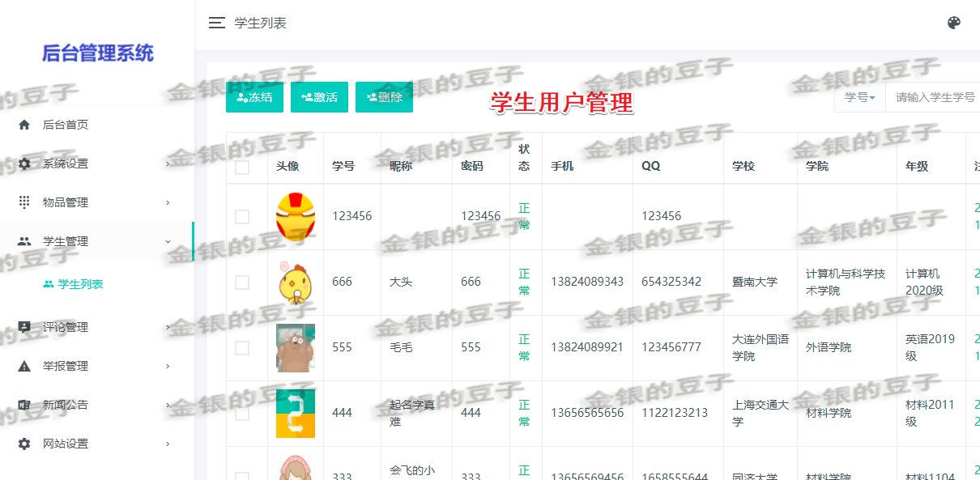Screen dimensions: 980x480
Task: Click the warning triangle icon beside 举报管理
Action: click(x=24, y=366)
